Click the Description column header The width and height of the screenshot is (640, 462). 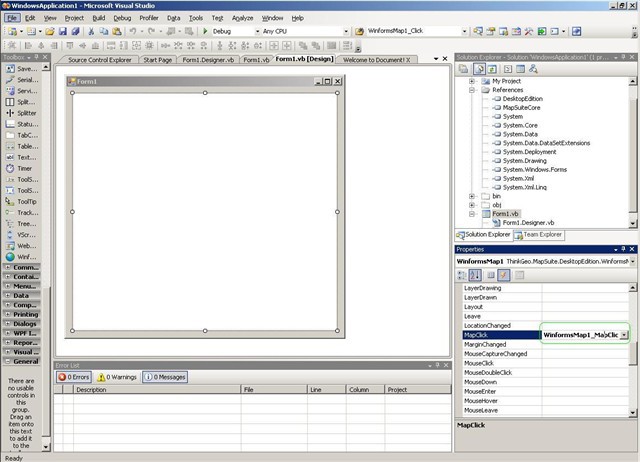pyautogui.click(x=91, y=389)
